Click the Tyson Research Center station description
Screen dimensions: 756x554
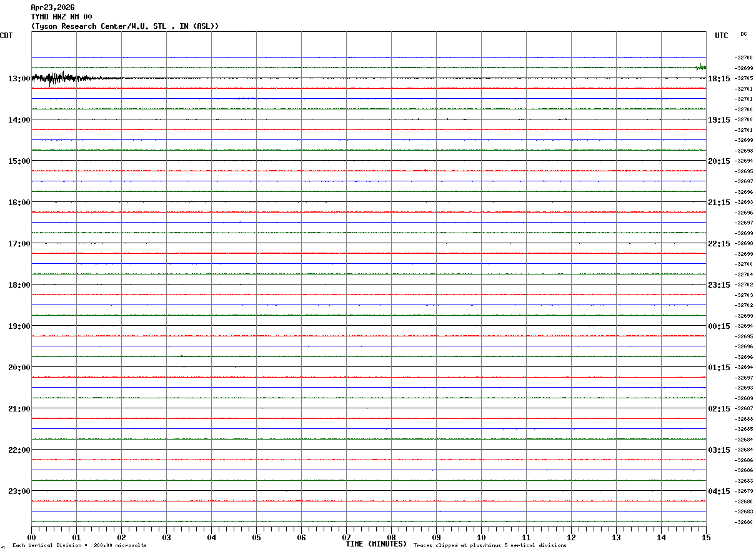pyautogui.click(x=125, y=26)
